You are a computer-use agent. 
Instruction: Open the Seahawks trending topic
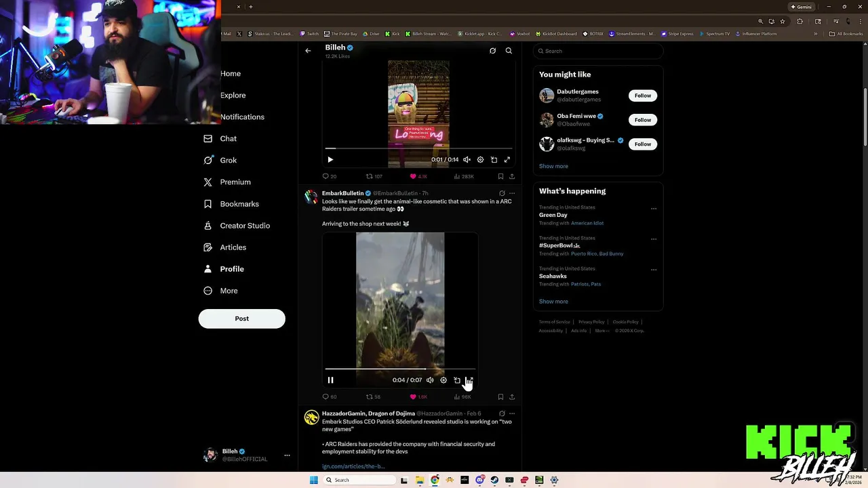tap(553, 276)
